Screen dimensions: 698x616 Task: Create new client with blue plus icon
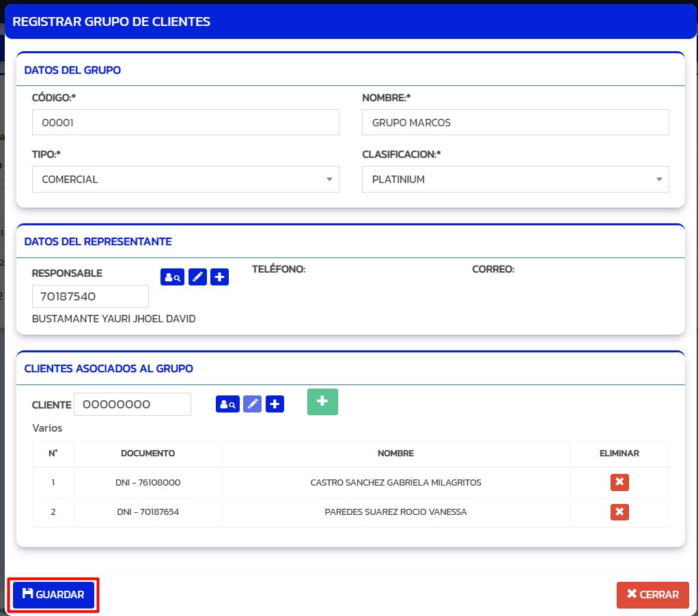275,404
